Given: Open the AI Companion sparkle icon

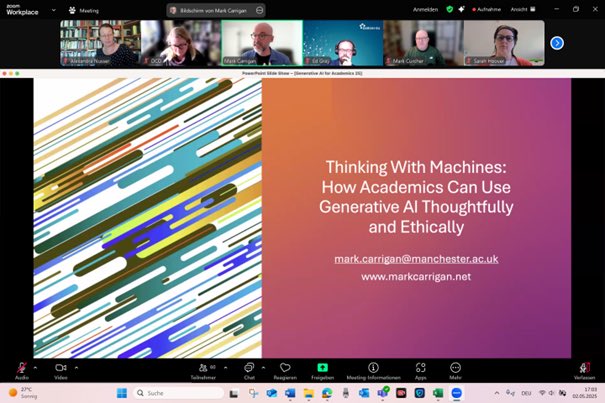Looking at the screenshot, I should pos(461,9).
